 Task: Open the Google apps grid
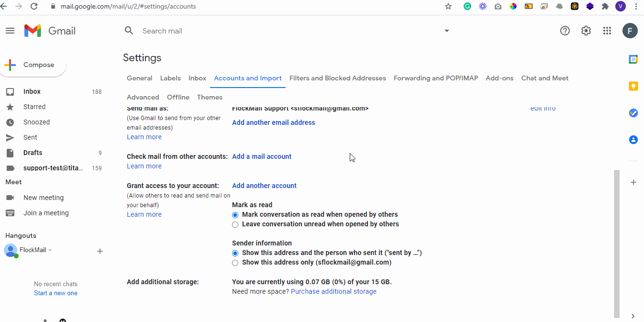(607, 31)
